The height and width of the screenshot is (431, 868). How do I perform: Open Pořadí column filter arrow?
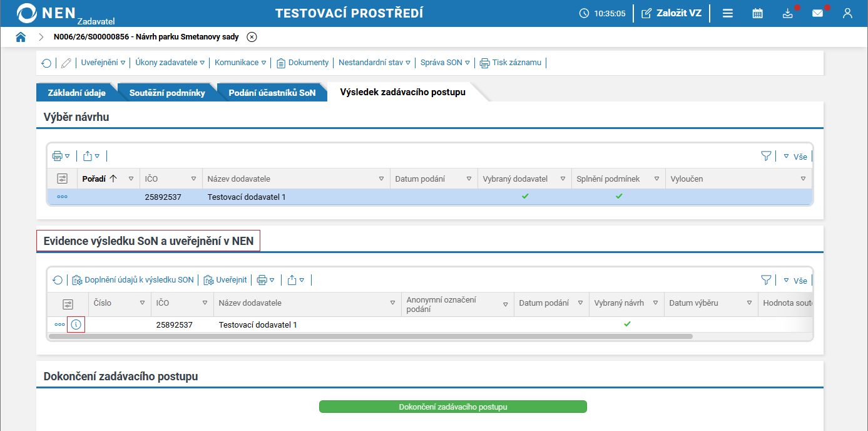(131, 179)
